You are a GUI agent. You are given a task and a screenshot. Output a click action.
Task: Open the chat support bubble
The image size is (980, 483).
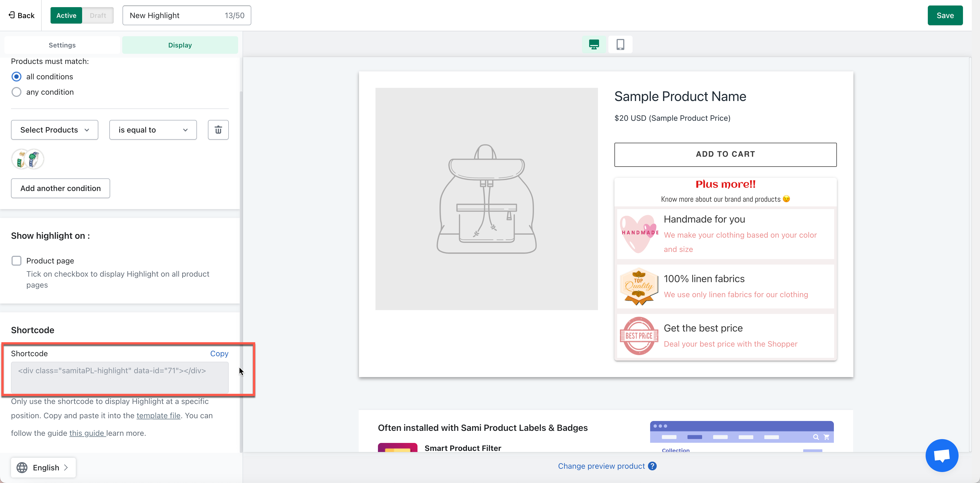(x=942, y=455)
